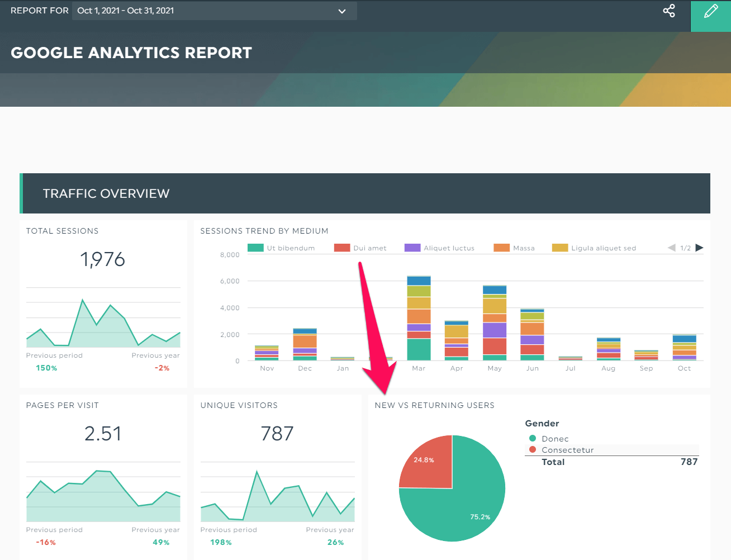Click the Unique Visitors 787 widget value
This screenshot has width=731, height=560.
[x=277, y=434]
